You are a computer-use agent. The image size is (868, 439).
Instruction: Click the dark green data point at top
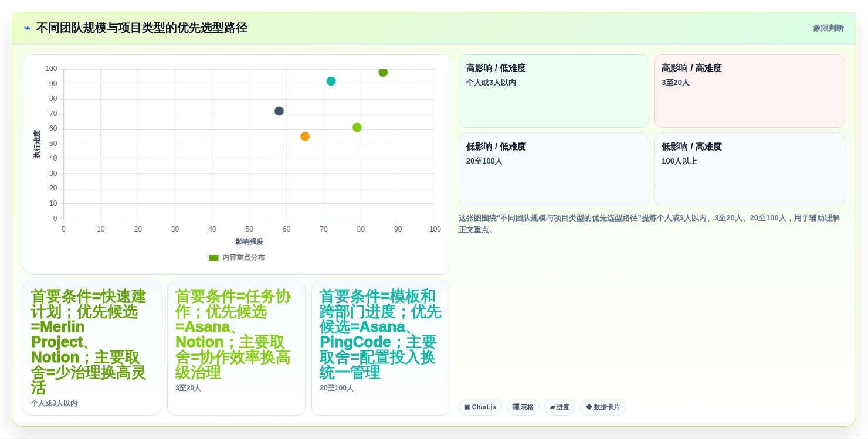[x=383, y=72]
